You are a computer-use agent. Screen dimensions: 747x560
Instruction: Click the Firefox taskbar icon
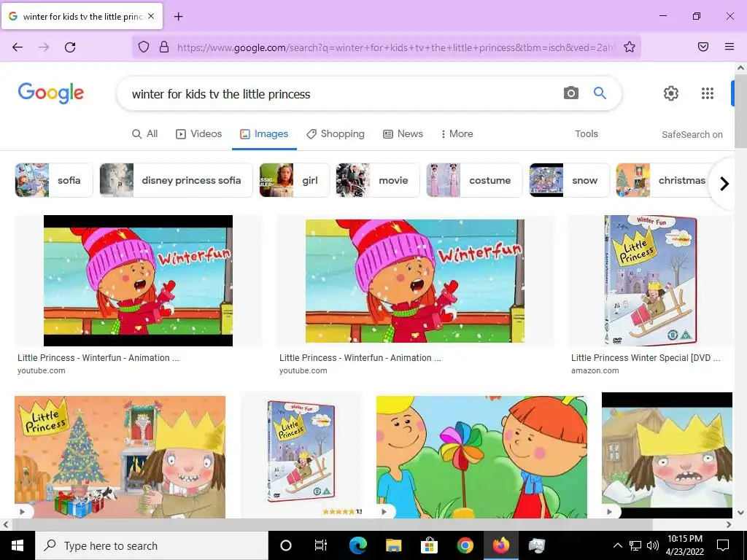pos(500,545)
